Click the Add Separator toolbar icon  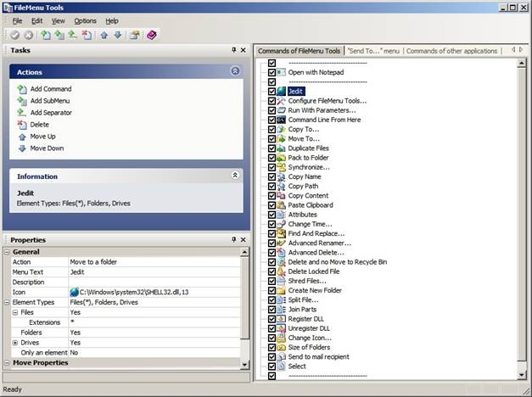coord(72,35)
